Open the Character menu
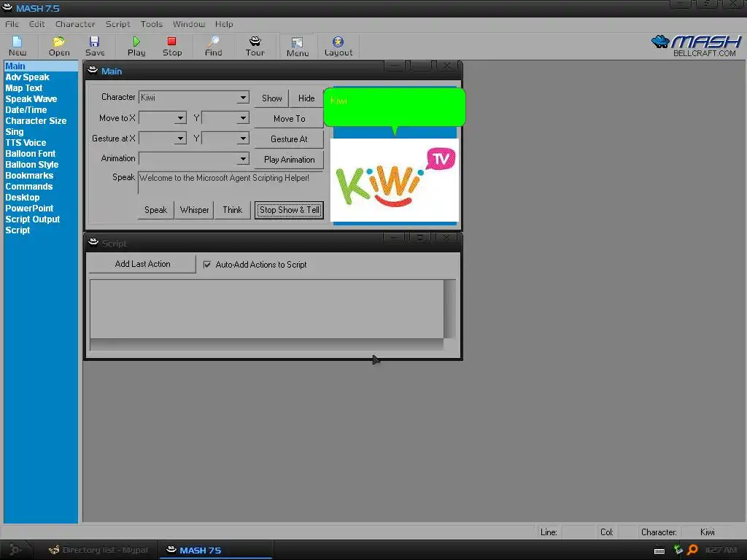Screen dimensions: 747x560 coord(75,24)
